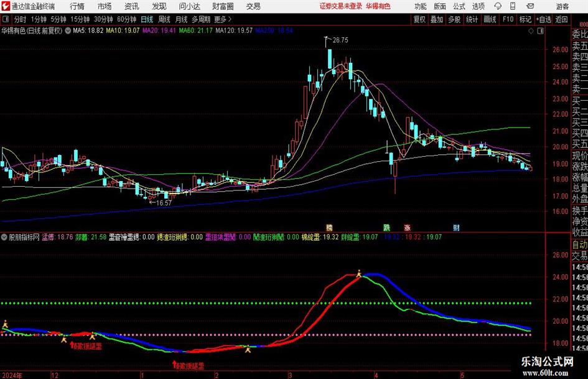
Task: Open the 发现 menu
Action: pyautogui.click(x=159, y=6)
